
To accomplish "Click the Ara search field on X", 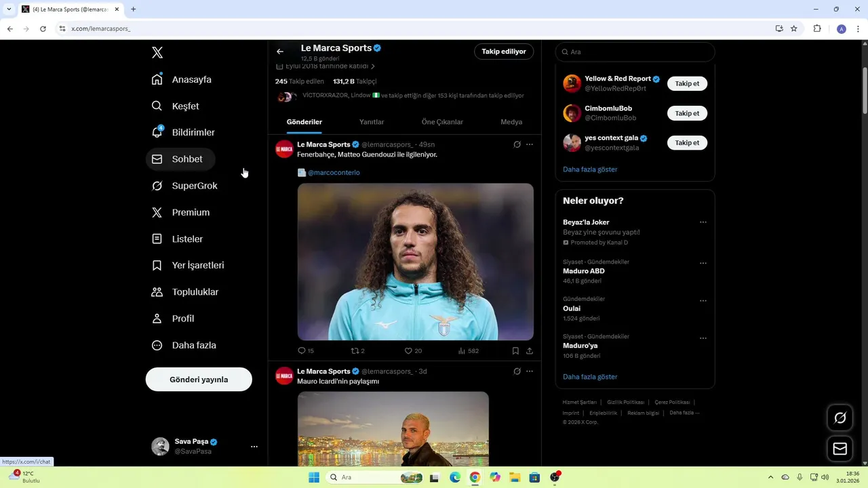I will [x=635, y=52].
